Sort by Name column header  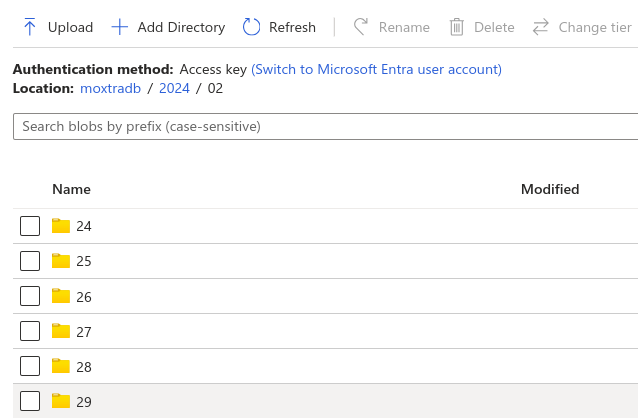(71, 189)
